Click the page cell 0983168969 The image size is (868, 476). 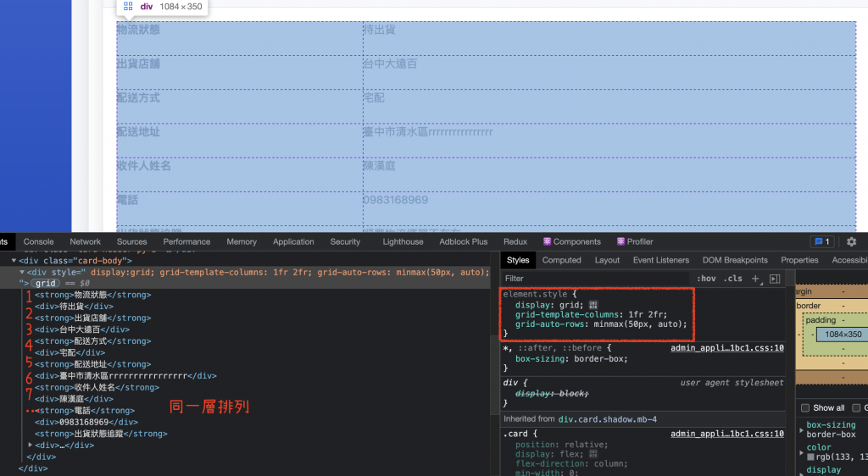[396, 200]
